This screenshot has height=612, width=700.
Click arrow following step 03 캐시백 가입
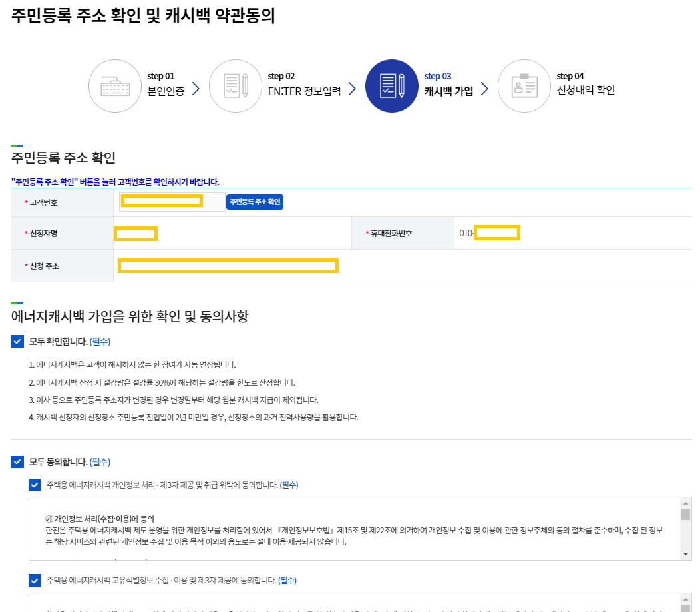pos(485,87)
